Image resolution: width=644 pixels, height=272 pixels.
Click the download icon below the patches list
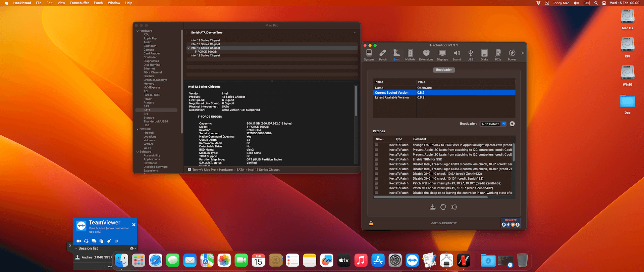pos(433,207)
